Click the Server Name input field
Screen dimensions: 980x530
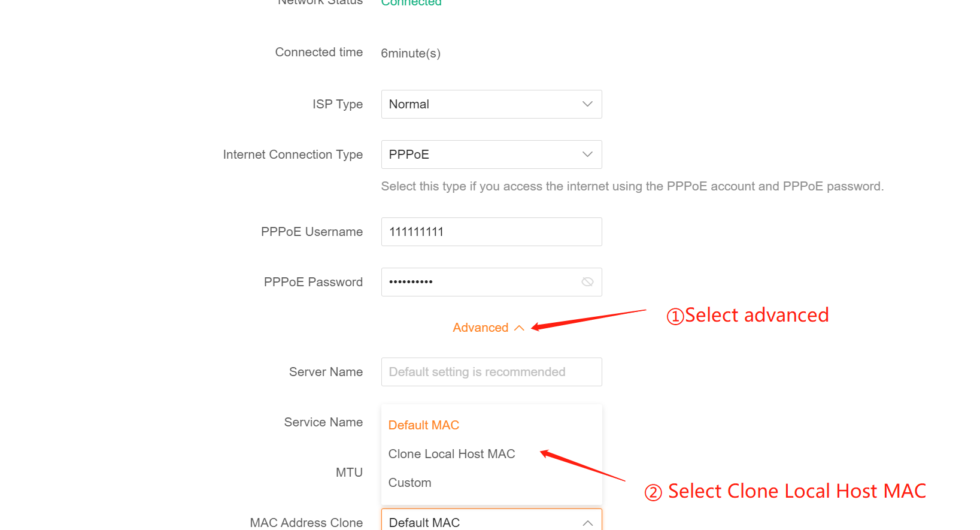(x=491, y=372)
